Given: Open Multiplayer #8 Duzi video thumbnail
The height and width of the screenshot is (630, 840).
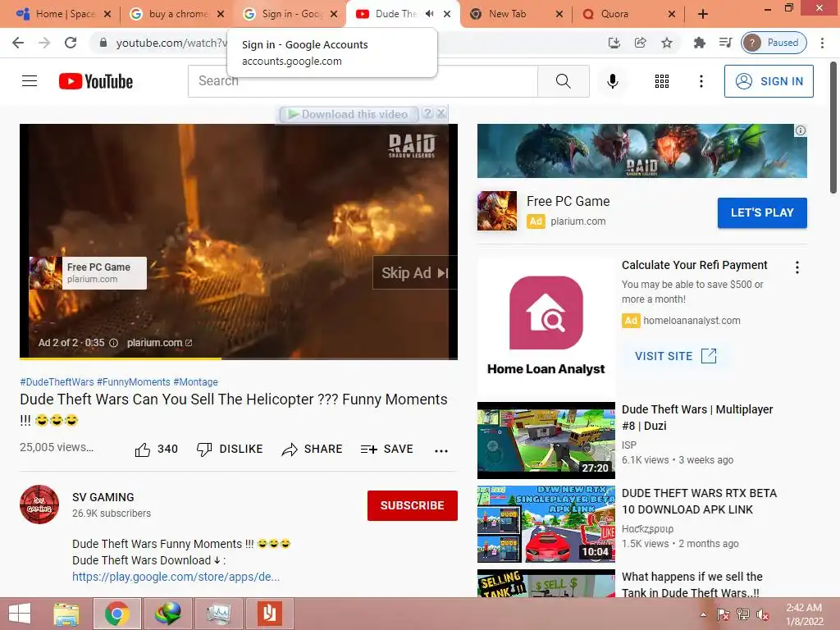Looking at the screenshot, I should pos(546,441).
